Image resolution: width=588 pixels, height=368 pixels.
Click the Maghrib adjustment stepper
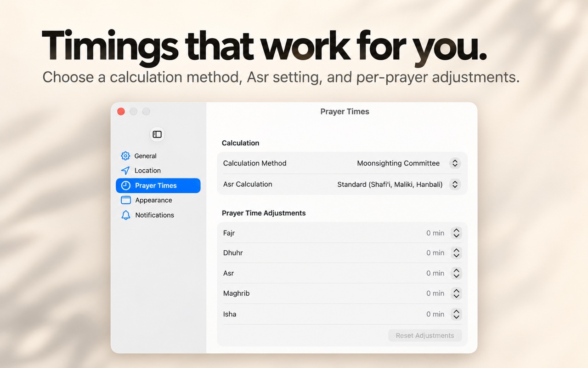pyautogui.click(x=456, y=293)
